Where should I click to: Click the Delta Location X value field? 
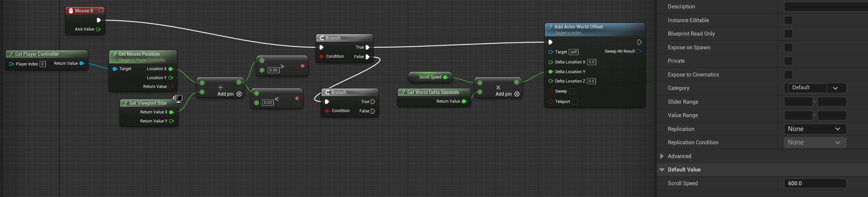pyautogui.click(x=592, y=62)
